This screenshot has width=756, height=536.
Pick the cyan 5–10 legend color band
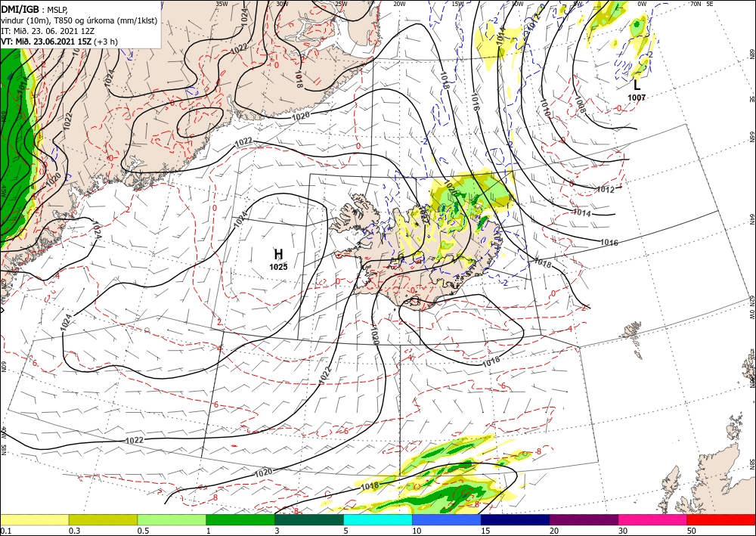click(378, 519)
